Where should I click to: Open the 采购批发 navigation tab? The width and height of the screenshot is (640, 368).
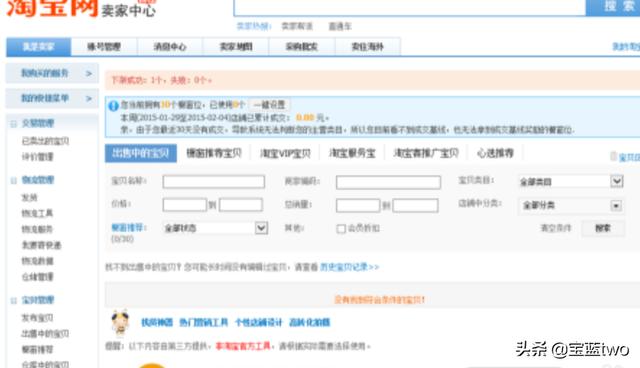(302, 47)
